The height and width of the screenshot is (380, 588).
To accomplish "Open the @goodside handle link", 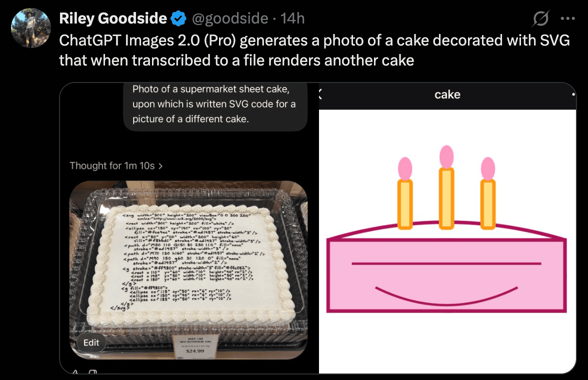I will click(230, 18).
